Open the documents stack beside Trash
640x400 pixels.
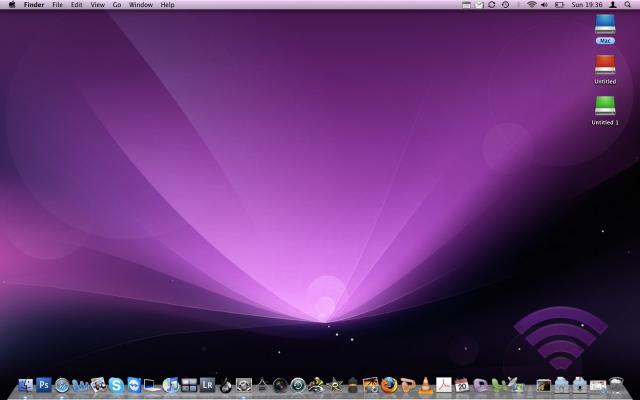[x=598, y=385]
